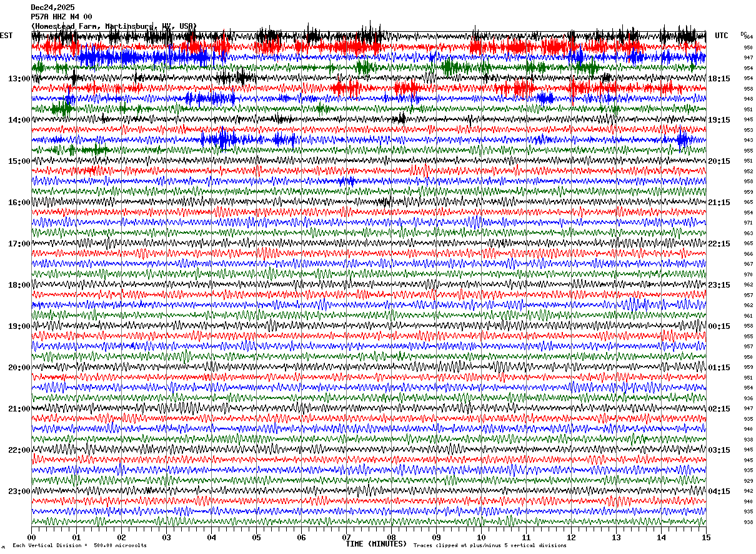Click the DC value 970
Image resolution: width=756 pixels, height=554 pixels.
(748, 274)
